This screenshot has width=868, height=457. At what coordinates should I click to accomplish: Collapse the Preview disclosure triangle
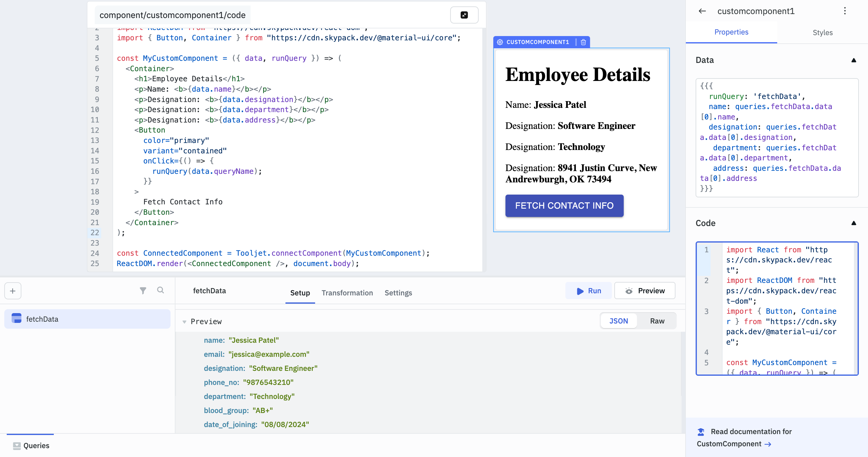185,322
